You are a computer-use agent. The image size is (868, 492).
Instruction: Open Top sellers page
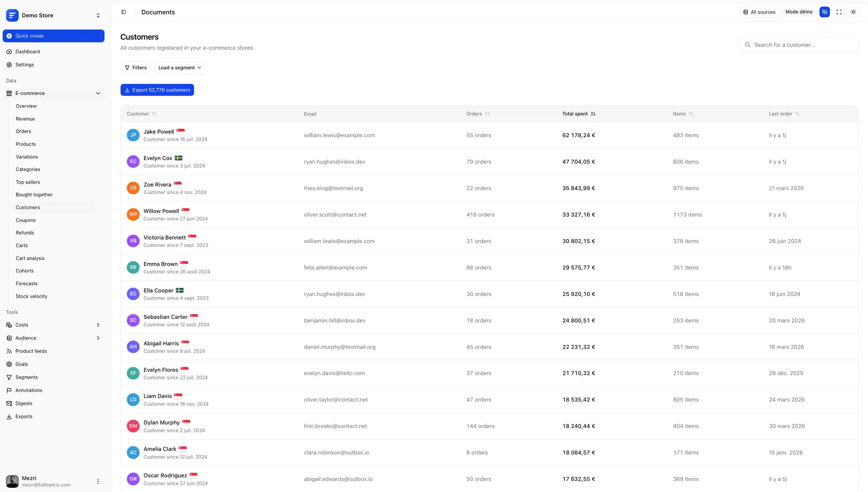[28, 182]
